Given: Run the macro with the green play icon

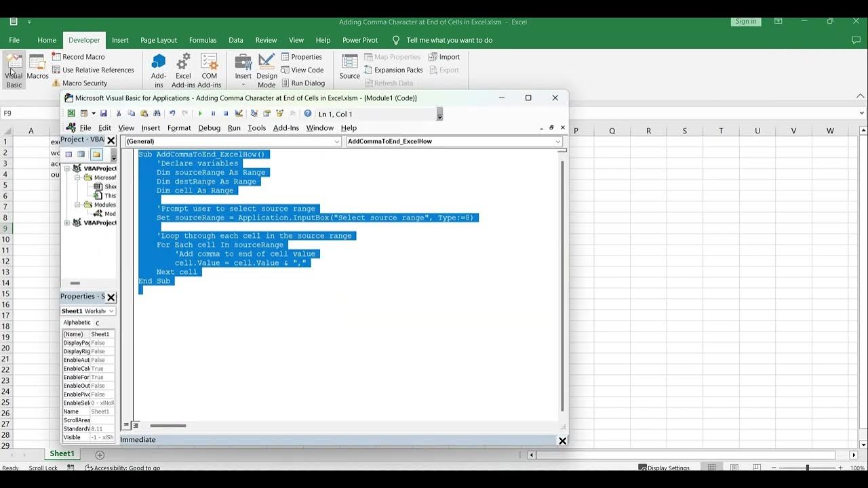Looking at the screenshot, I should (200, 113).
